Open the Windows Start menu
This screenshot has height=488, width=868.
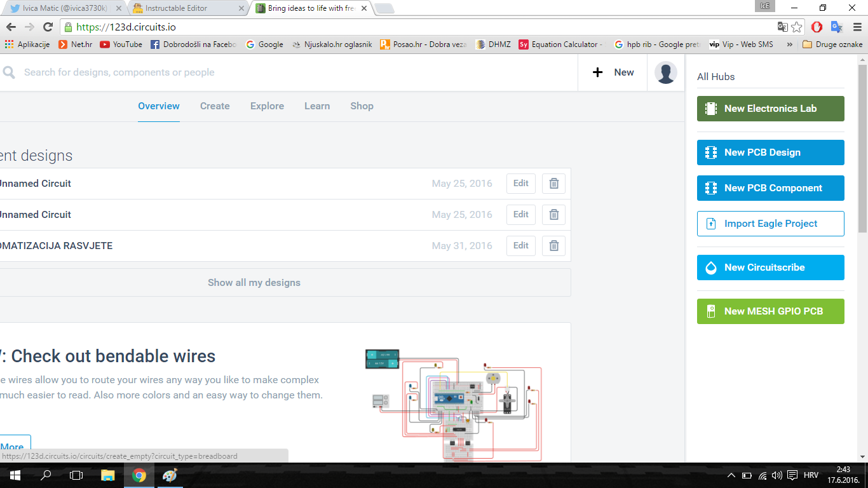[x=15, y=475]
